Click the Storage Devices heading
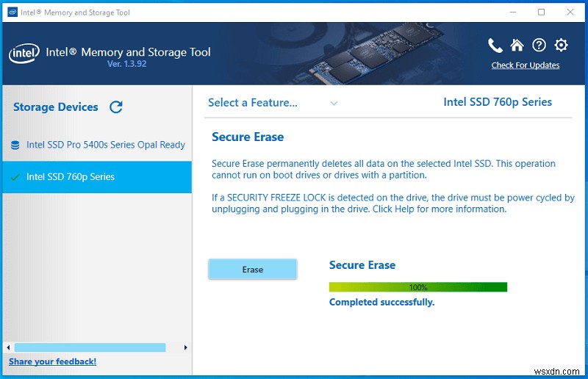This screenshot has height=379, width=588. [x=56, y=107]
